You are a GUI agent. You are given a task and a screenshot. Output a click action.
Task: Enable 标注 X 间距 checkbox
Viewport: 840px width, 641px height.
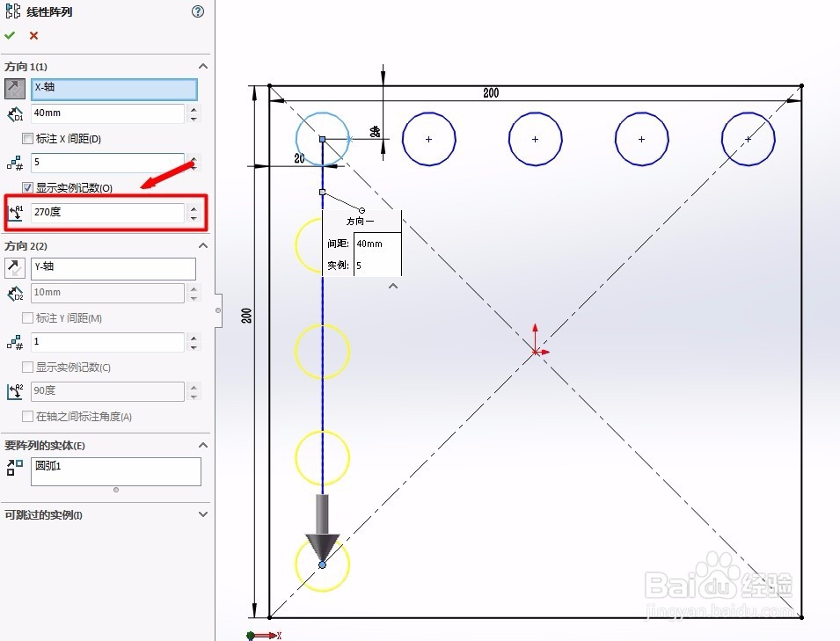[x=27, y=139]
